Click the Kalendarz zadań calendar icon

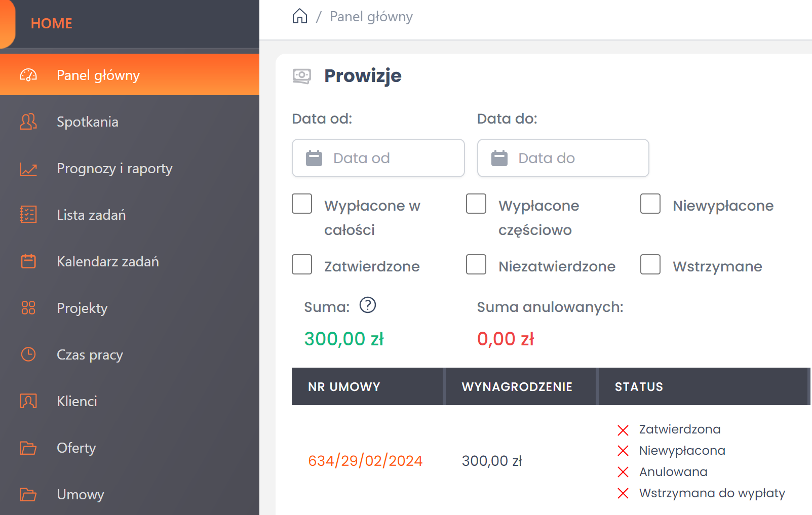[x=28, y=261]
